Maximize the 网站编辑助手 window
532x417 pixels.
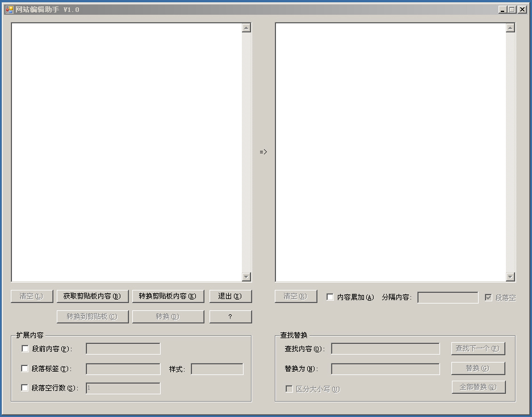512,10
